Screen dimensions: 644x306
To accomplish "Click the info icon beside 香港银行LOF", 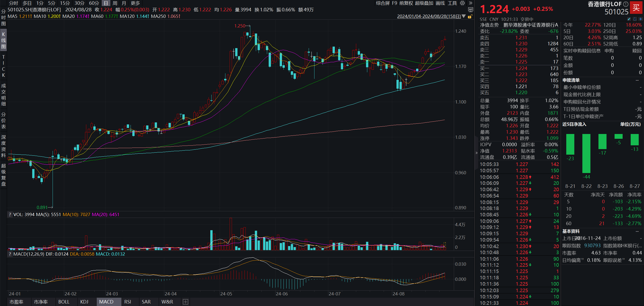I will [626, 4].
